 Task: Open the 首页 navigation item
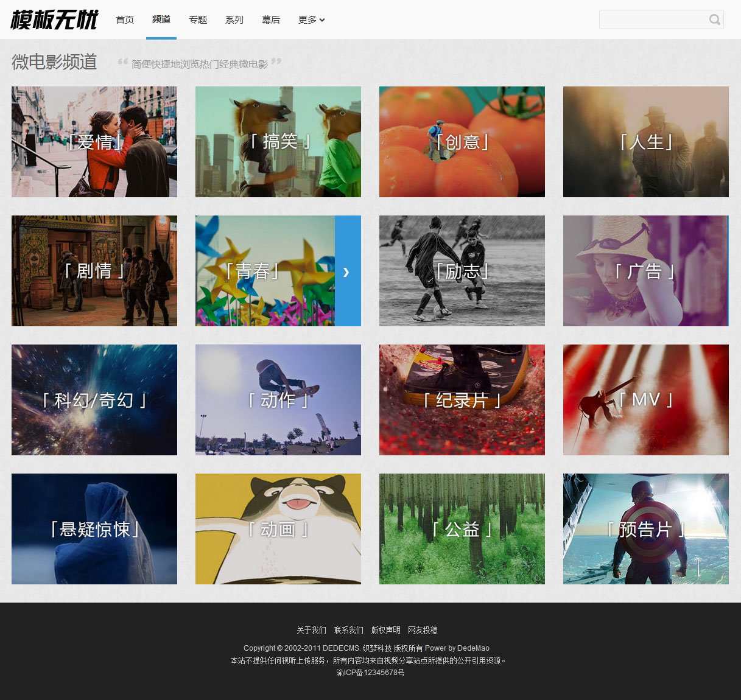(x=125, y=20)
